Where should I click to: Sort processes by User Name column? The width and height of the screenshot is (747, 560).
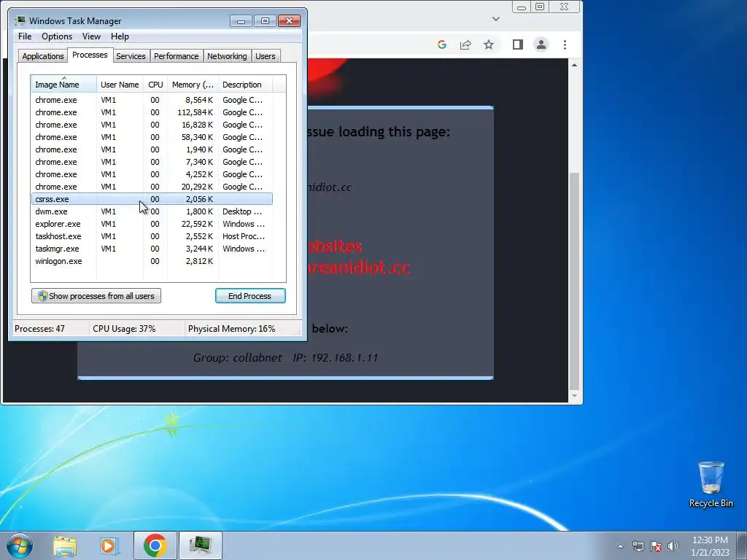pos(120,85)
